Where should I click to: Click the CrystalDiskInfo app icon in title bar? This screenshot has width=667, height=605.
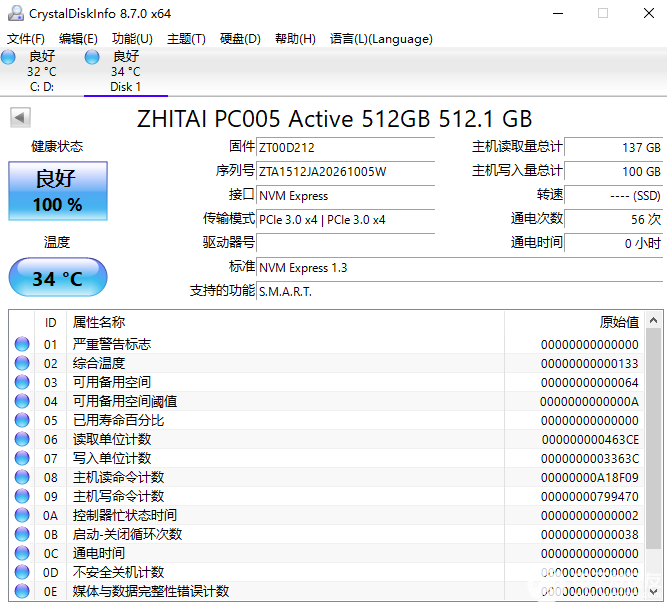click(16, 13)
